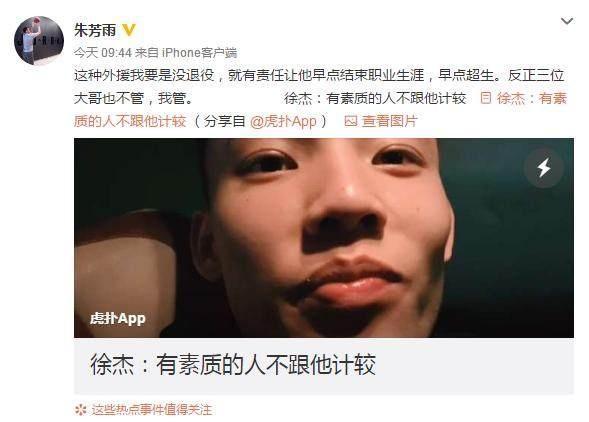Click the post text starting 这种外援我要是没退役
Image resolution: width=589 pixels, height=422 pixels.
click(x=319, y=76)
